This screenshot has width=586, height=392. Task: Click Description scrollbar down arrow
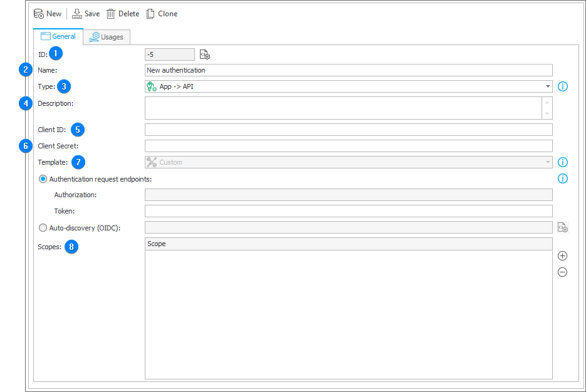[x=547, y=113]
